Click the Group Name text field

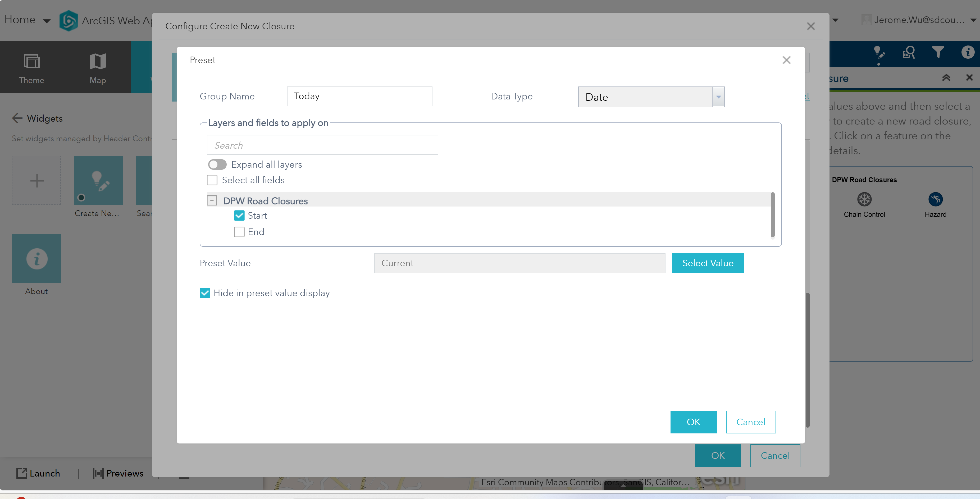359,96
